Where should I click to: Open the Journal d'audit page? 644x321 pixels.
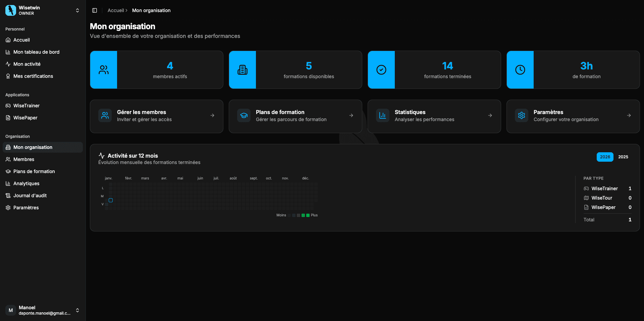30,195
